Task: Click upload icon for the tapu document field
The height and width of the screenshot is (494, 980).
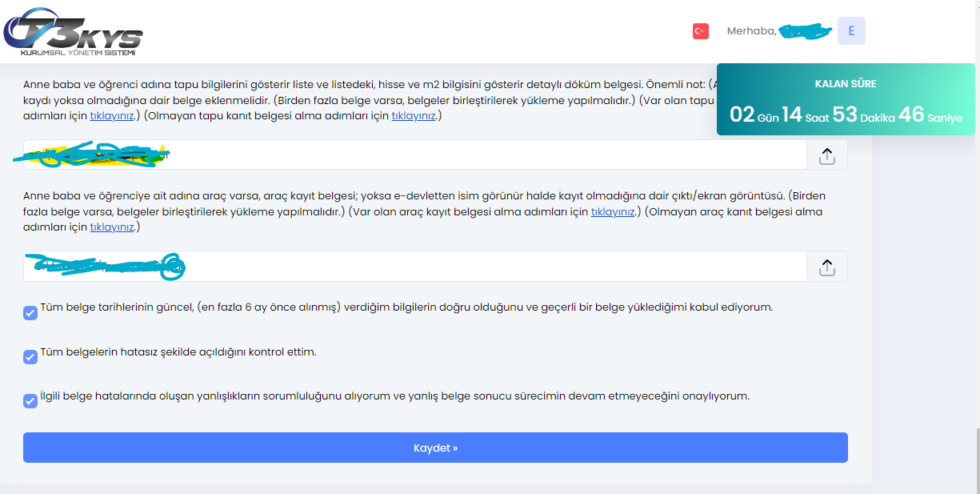Action: pos(827,155)
